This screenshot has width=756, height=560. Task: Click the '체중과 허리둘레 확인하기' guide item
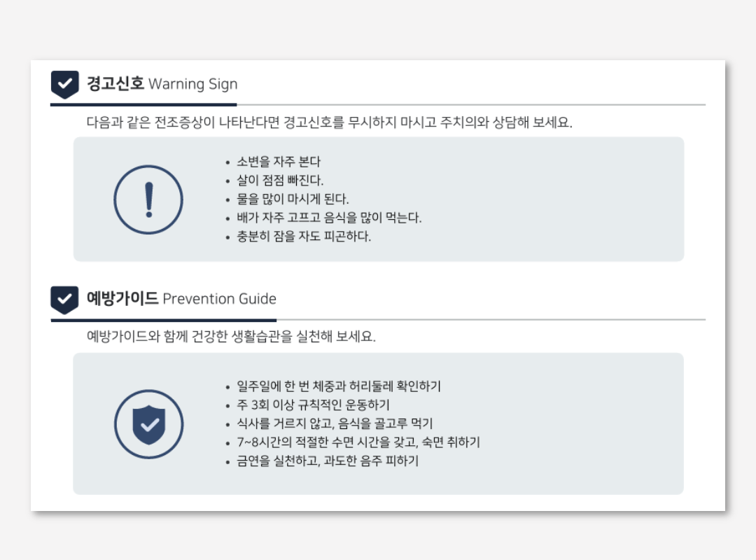pyautogui.click(x=339, y=386)
